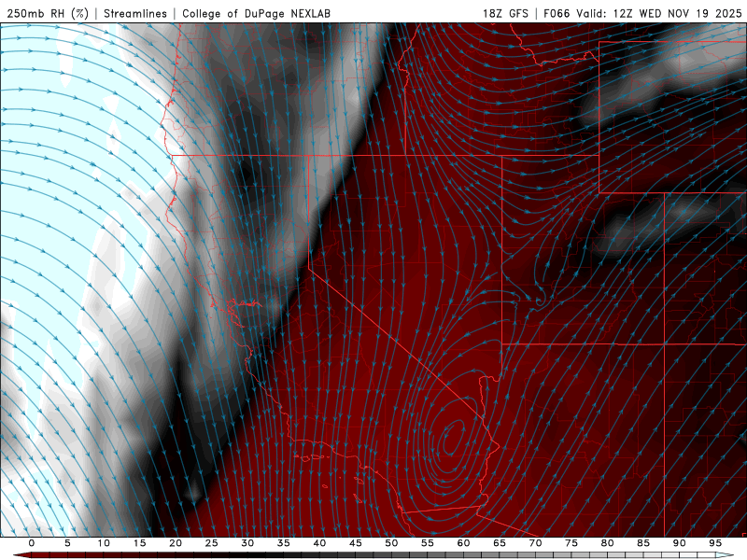
Task: Click the "0" tick label on the color scale
Action: [32, 543]
